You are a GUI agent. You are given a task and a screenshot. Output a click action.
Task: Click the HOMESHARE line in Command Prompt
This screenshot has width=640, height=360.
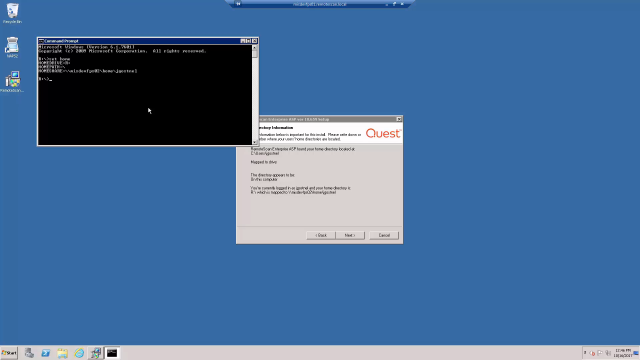tap(88, 71)
